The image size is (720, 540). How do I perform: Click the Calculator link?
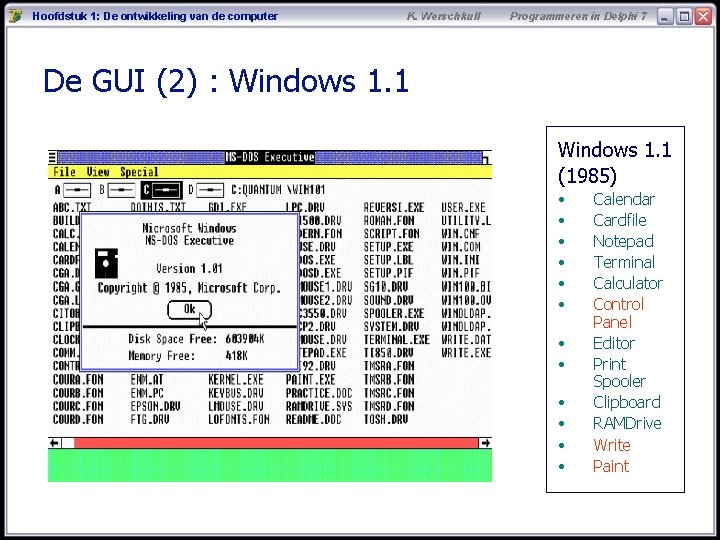pyautogui.click(x=628, y=283)
